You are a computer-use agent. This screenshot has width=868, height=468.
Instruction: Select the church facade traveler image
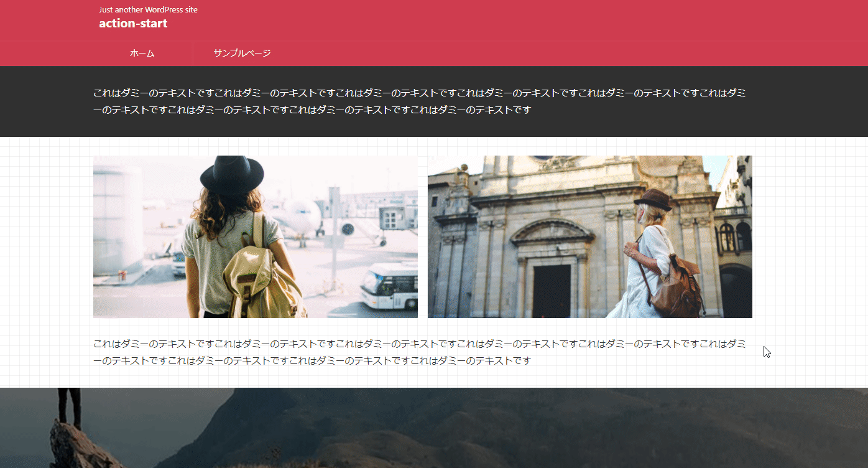click(x=590, y=236)
